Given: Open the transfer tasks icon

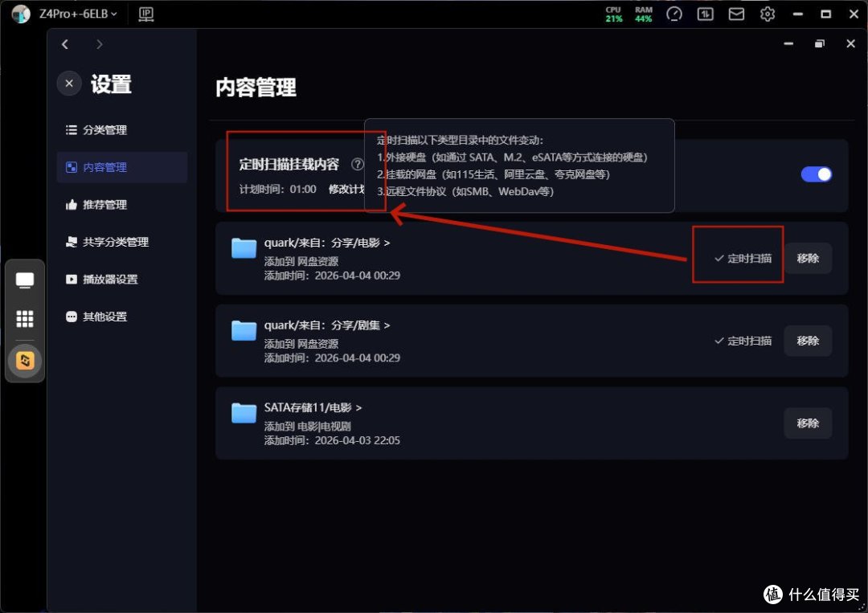Looking at the screenshot, I should pyautogui.click(x=706, y=14).
